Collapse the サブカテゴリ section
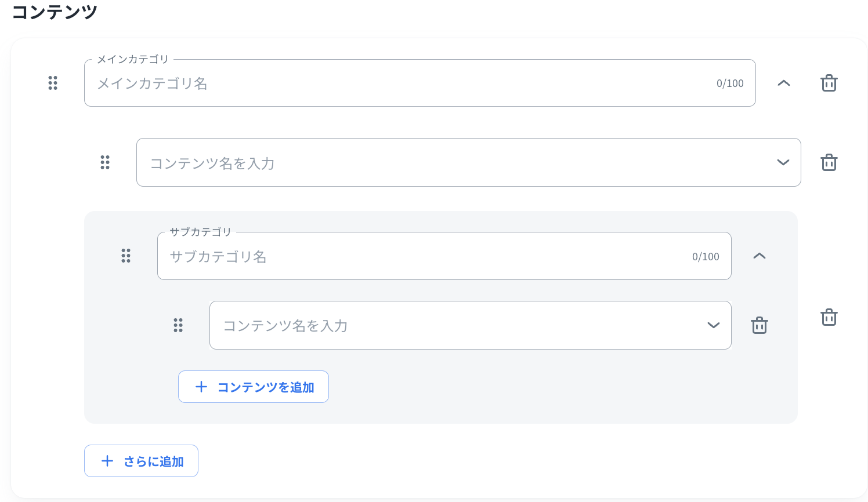 click(759, 256)
